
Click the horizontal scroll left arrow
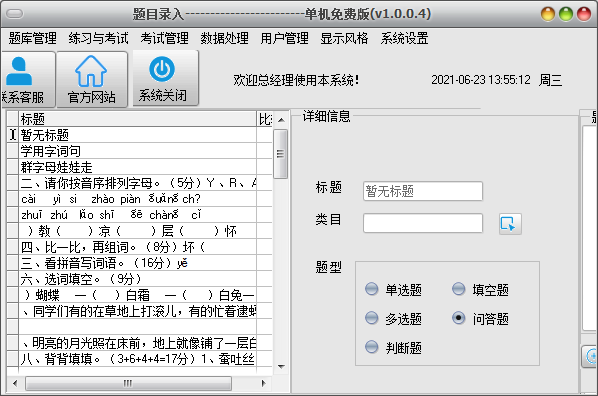coord(15,383)
